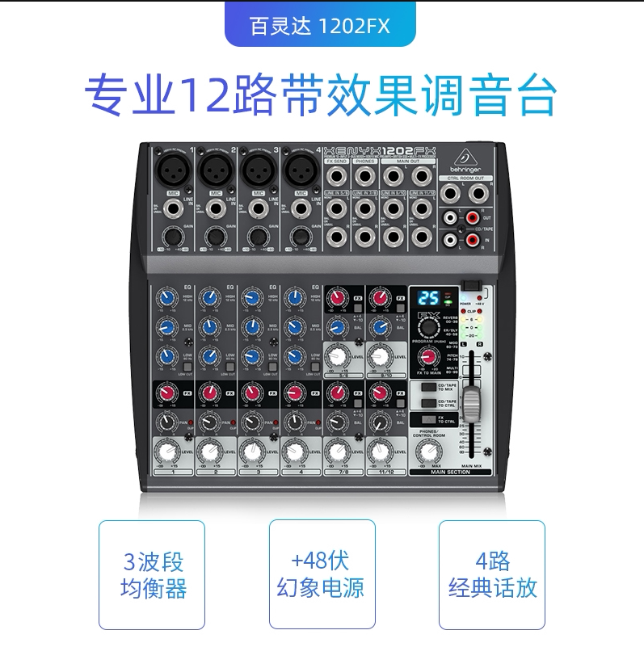This screenshot has width=644, height=647.
Task: Click the FX program selector knob
Action: coord(429,327)
